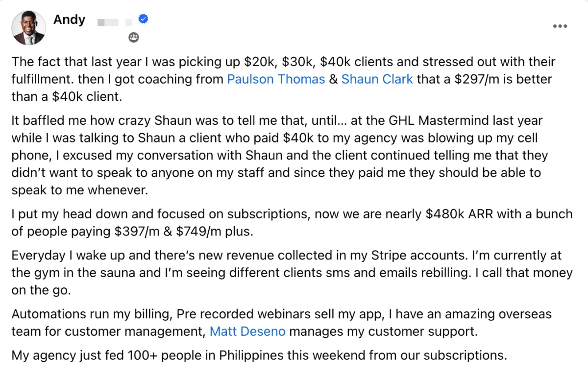Open the author name Andy
Screen dimensions: 588x374
69,20
